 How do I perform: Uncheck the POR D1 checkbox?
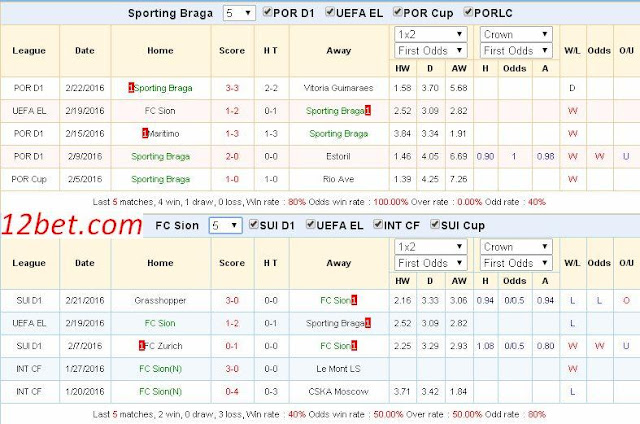(x=268, y=12)
